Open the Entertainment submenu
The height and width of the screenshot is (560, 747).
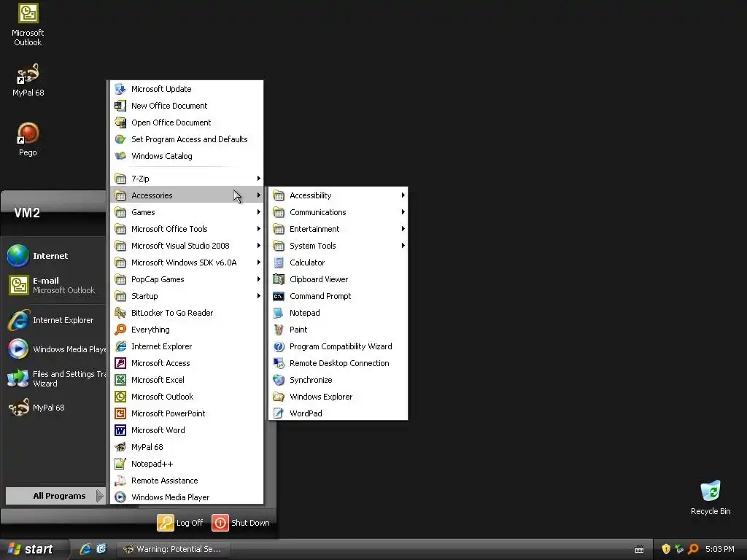coord(338,229)
